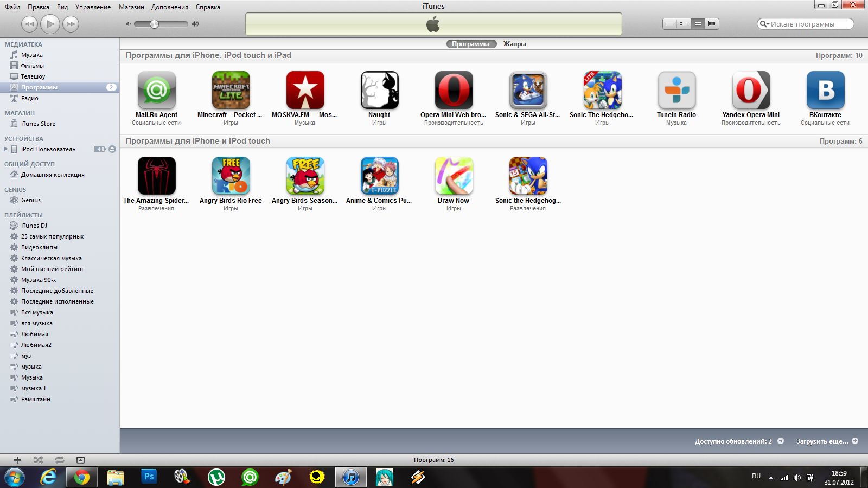
Task: Open the Дополнения menu
Action: pyautogui.click(x=170, y=7)
